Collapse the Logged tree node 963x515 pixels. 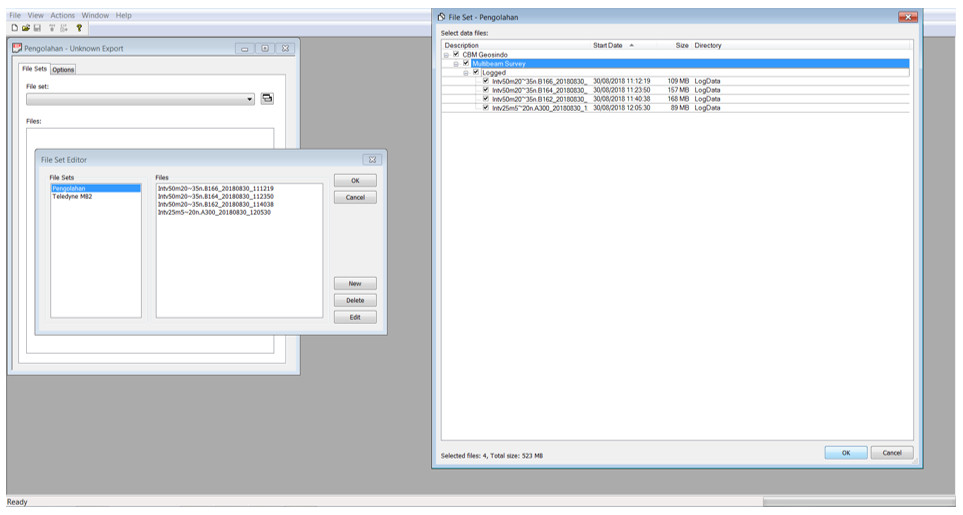[466, 73]
